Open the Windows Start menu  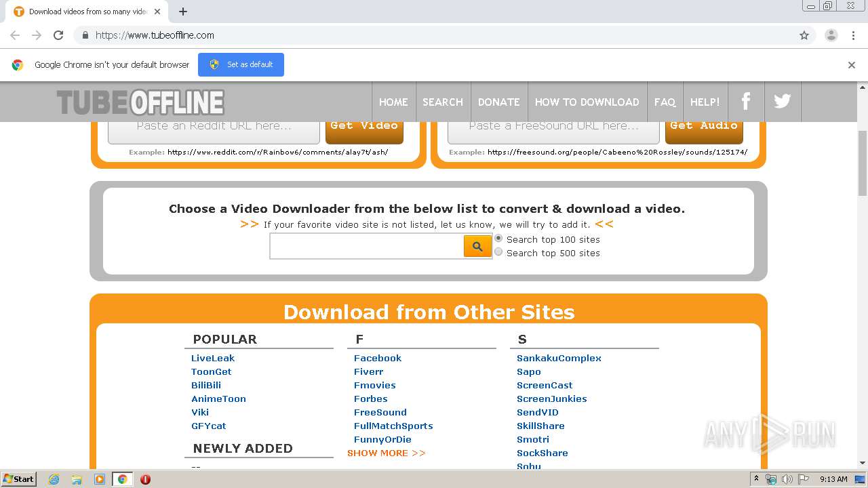tap(18, 479)
